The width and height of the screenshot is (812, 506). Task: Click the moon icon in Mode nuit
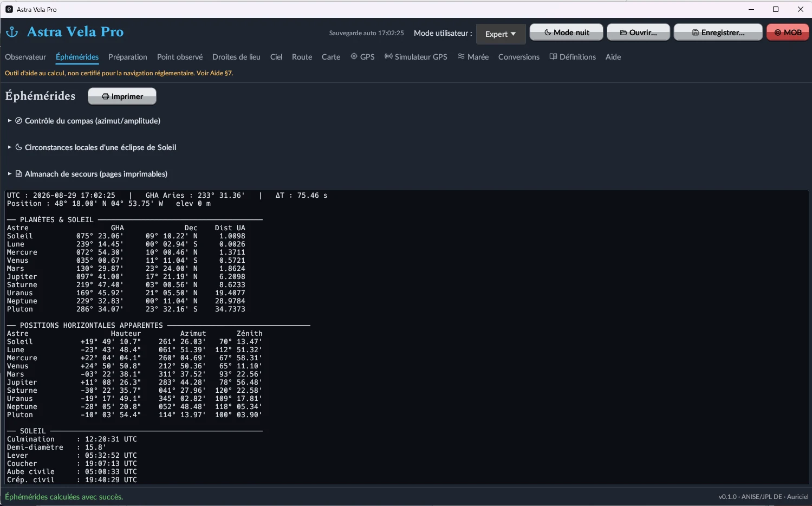(x=548, y=33)
